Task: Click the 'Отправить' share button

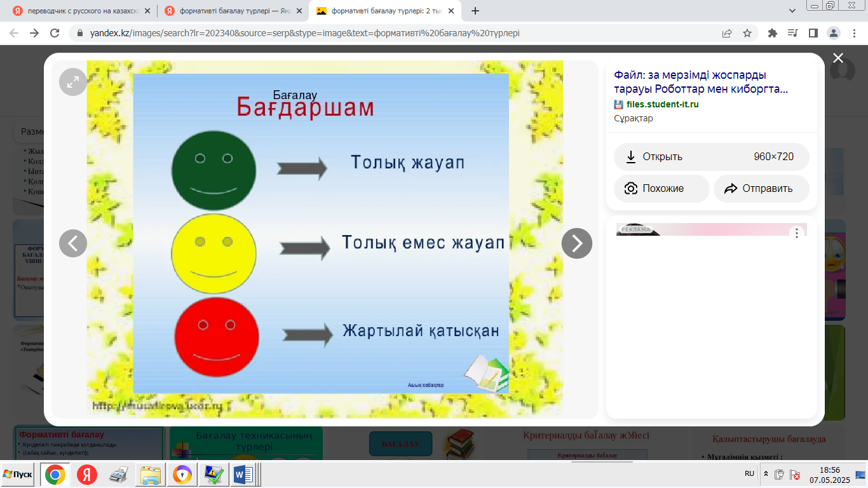Action: 761,189
